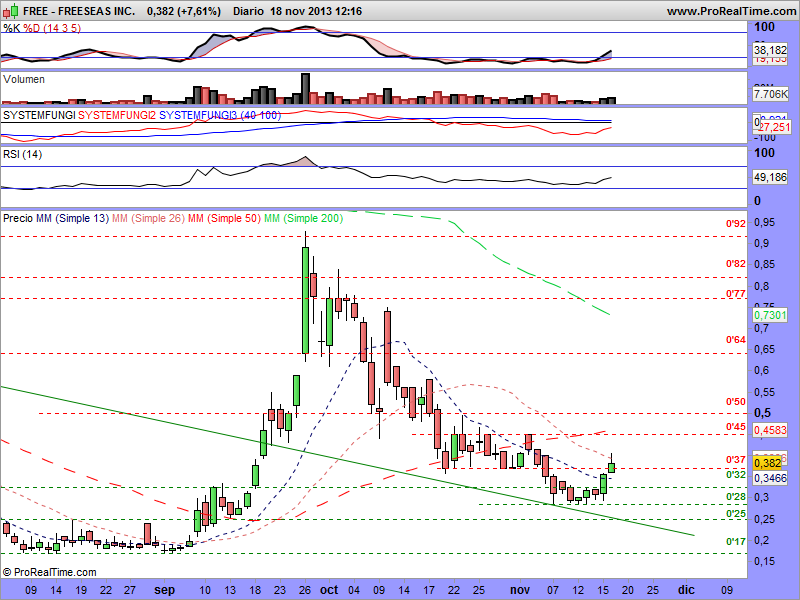Screen dimensions: 800x600
Task: Click the %K stochastic label
Action: click(x=12, y=28)
